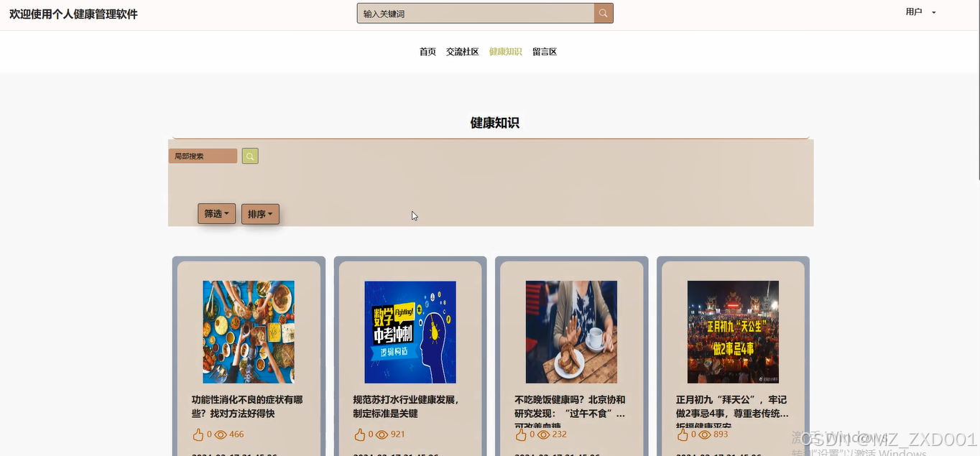980x456 pixels.
Task: Go to the 首页 nav item
Action: point(427,52)
